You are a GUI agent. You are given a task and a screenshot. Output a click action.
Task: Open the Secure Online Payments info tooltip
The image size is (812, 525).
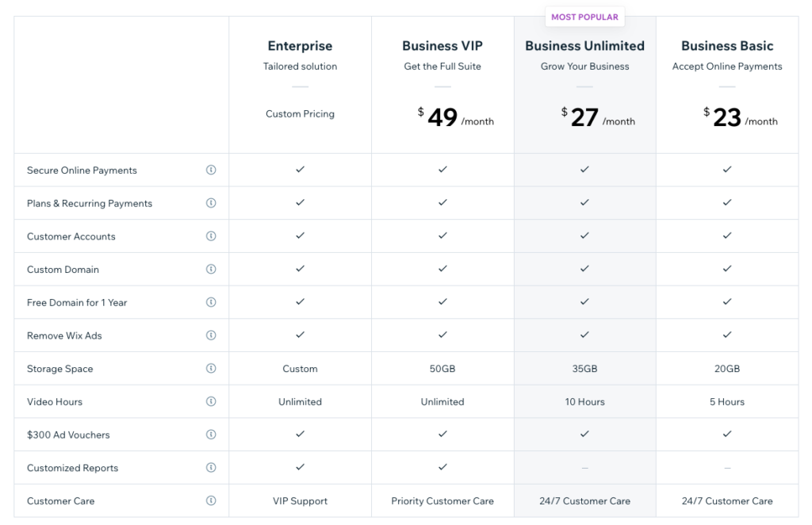click(211, 170)
